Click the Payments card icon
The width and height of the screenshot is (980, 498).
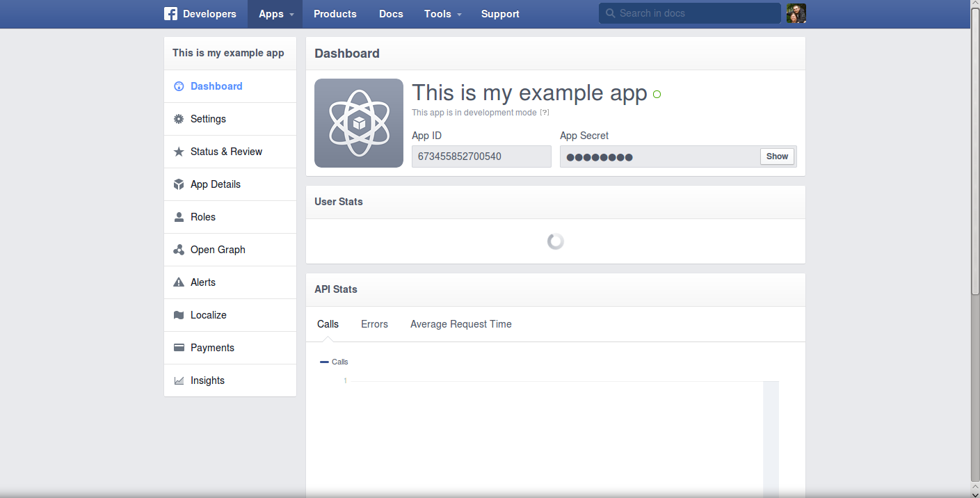[x=179, y=348]
